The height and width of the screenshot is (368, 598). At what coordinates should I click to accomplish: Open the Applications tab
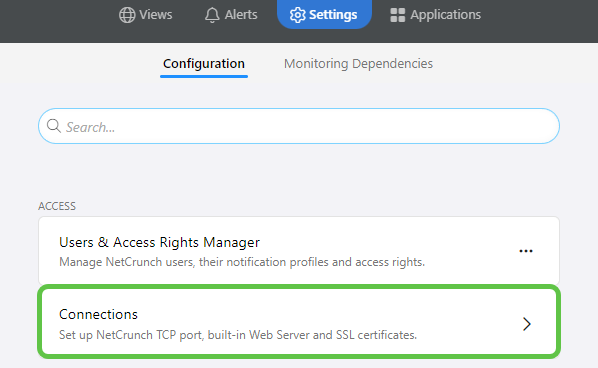[435, 15]
